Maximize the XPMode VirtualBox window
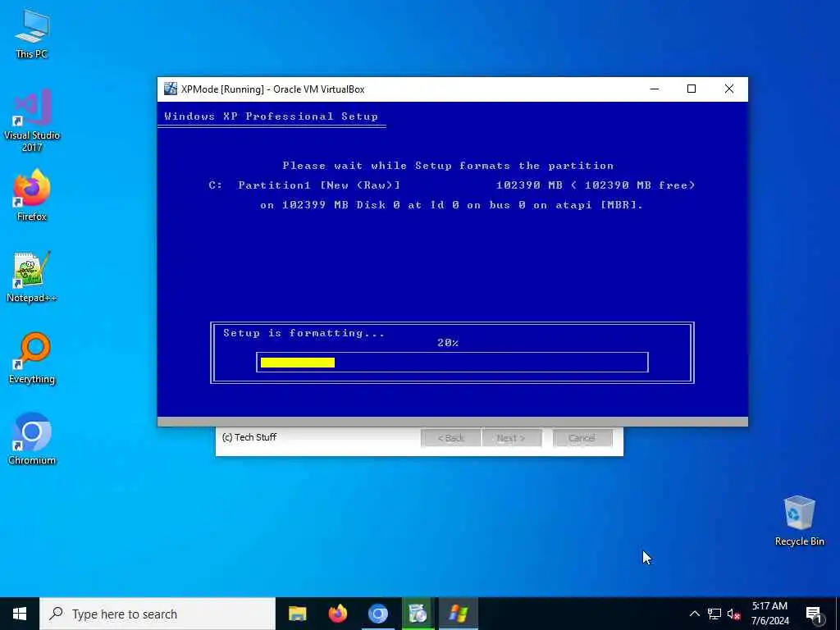Screen dimensions: 840x630 pyautogui.click(x=692, y=89)
